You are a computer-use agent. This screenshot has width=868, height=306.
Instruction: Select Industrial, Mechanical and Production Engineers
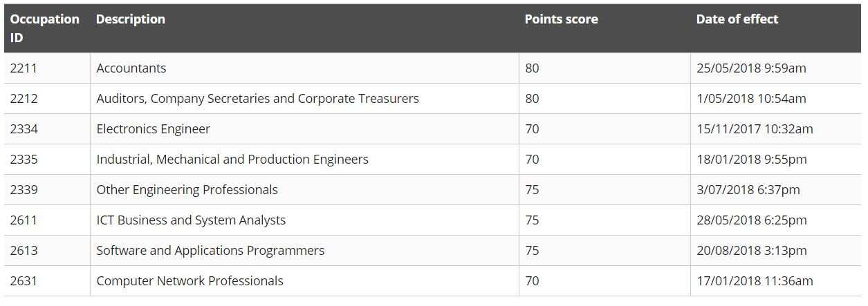click(232, 160)
